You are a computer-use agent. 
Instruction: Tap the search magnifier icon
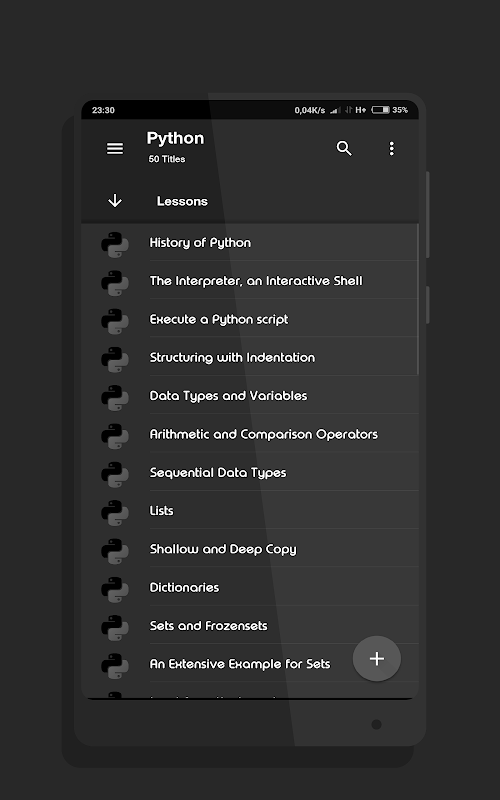[344, 148]
